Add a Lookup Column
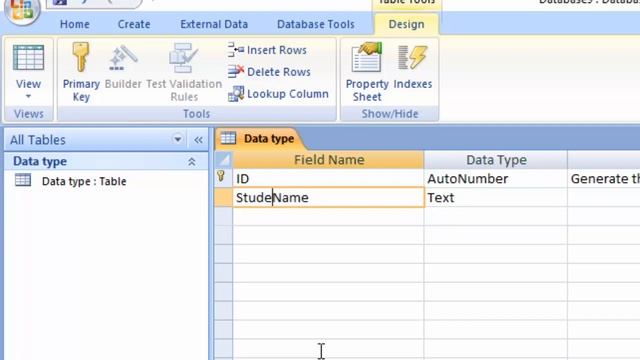640x360 pixels. click(278, 94)
